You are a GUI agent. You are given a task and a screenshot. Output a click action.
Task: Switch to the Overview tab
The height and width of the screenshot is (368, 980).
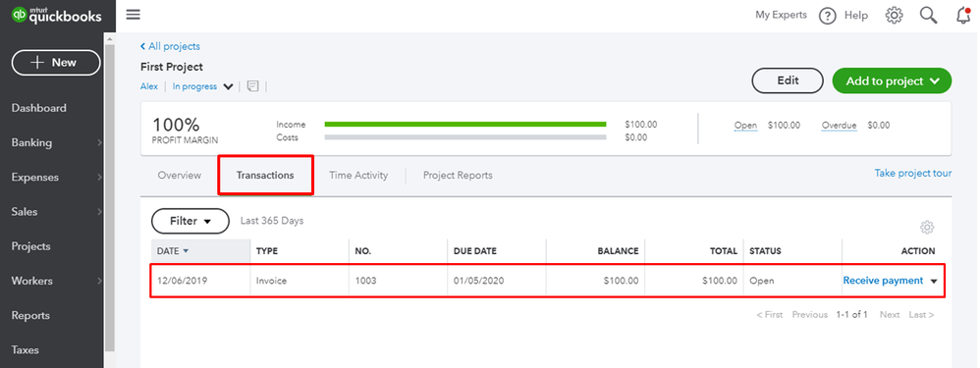180,176
